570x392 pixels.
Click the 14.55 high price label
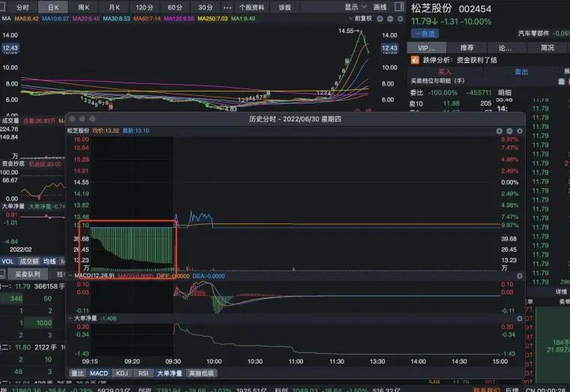(346, 31)
